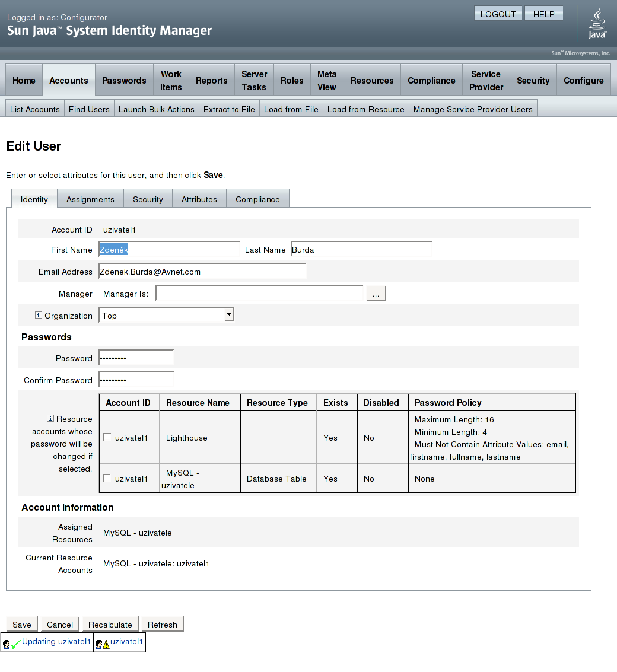Open Manage Service Provider Users
Screen dimensions: 617x672
473,109
